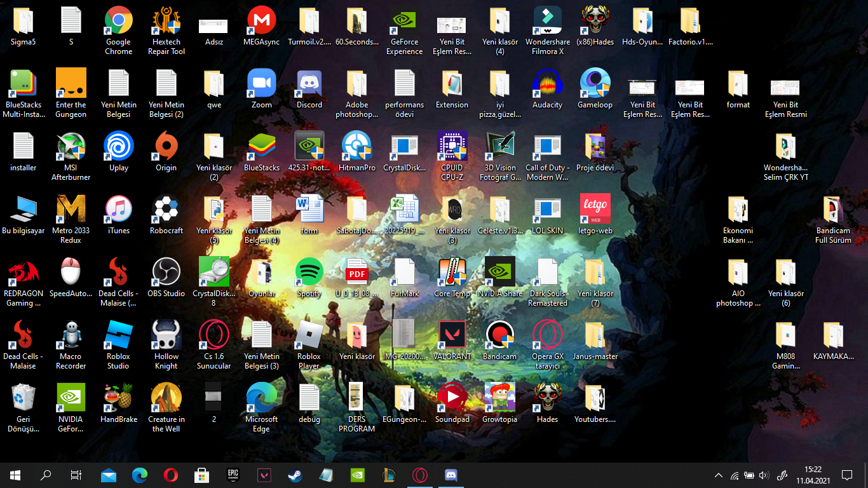Open the notification action center

click(846, 475)
